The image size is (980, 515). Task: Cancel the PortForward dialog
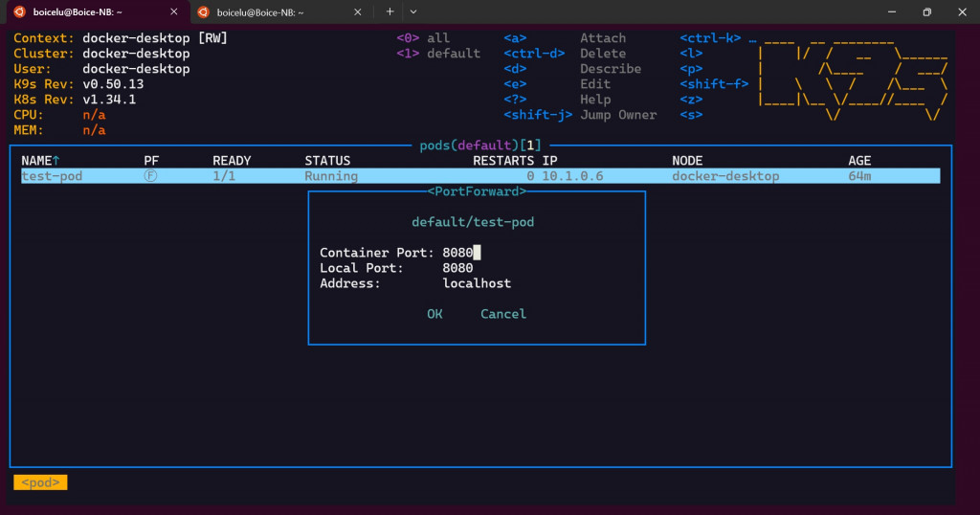tap(503, 314)
